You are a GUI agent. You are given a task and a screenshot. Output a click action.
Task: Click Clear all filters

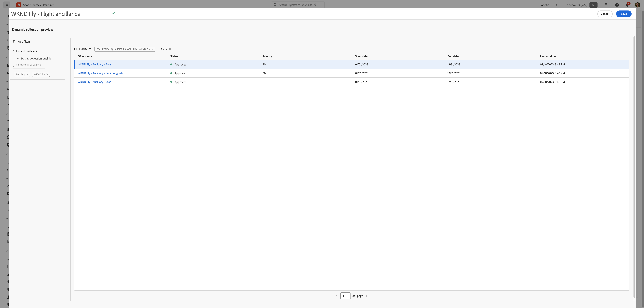pyautogui.click(x=166, y=49)
